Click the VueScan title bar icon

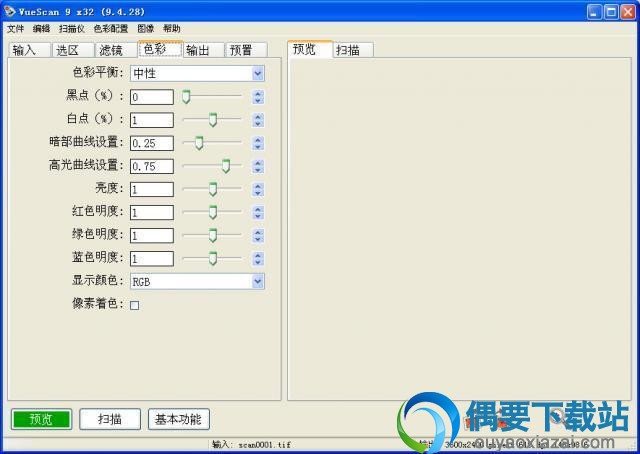(x=9, y=11)
